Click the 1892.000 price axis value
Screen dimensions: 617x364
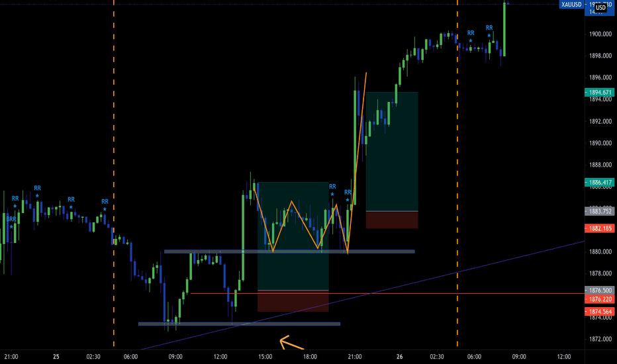pyautogui.click(x=600, y=121)
